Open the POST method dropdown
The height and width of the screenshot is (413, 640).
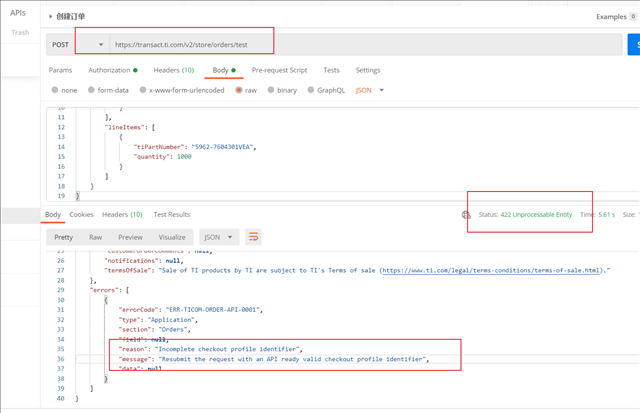78,45
